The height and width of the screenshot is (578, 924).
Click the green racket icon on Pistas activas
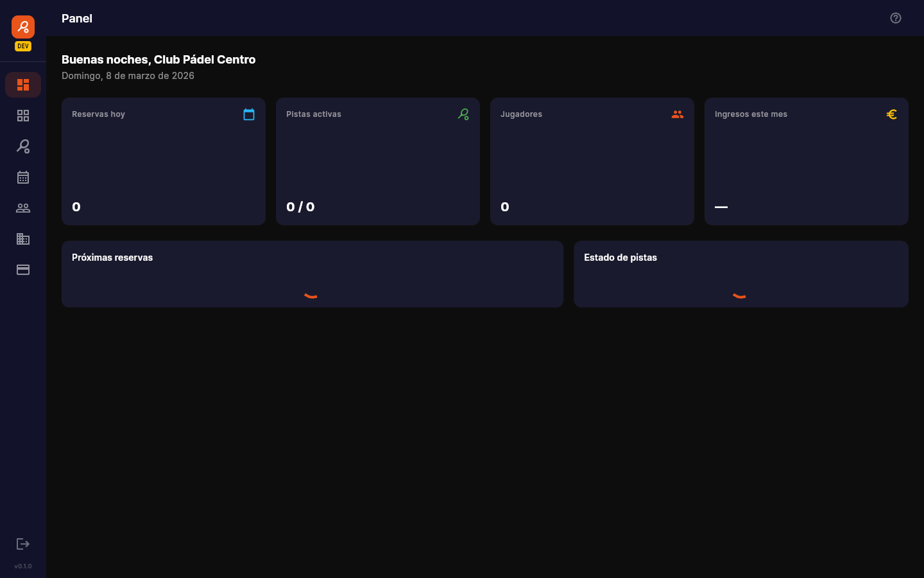(464, 114)
